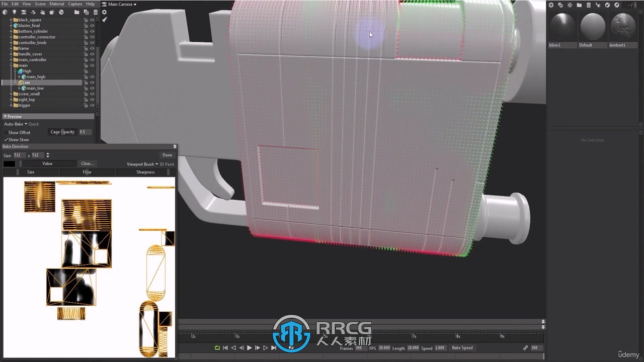Screen dimensions: 644x362
Task: Hide the sight_top folder
Action: tap(92, 100)
